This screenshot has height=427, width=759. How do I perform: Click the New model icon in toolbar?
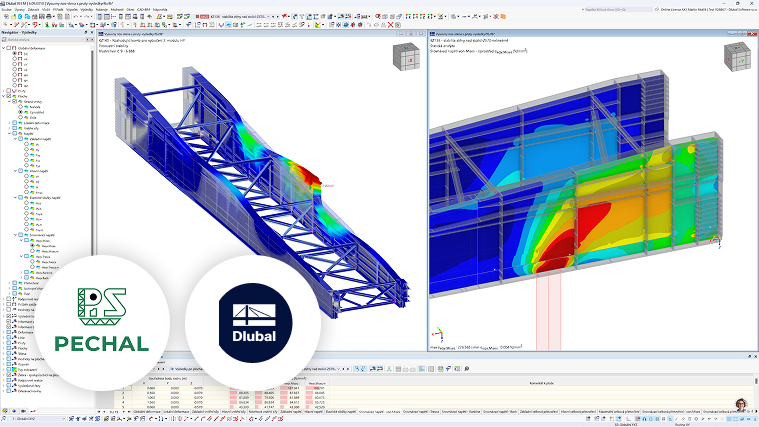[x=6, y=16]
